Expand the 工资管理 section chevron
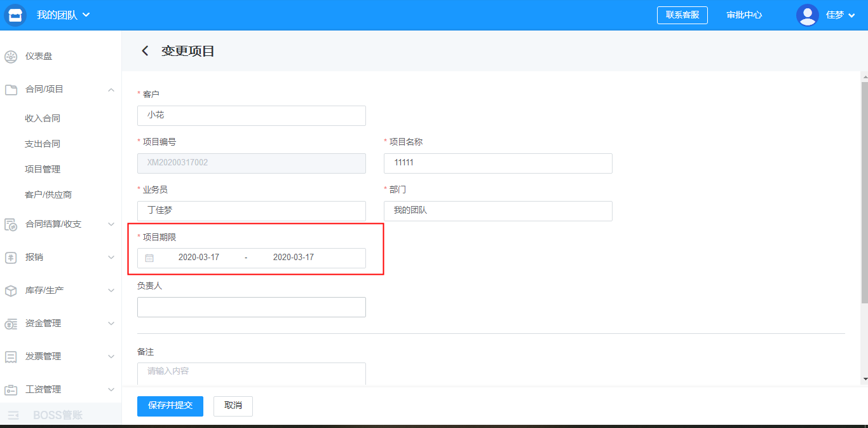 [x=111, y=390]
